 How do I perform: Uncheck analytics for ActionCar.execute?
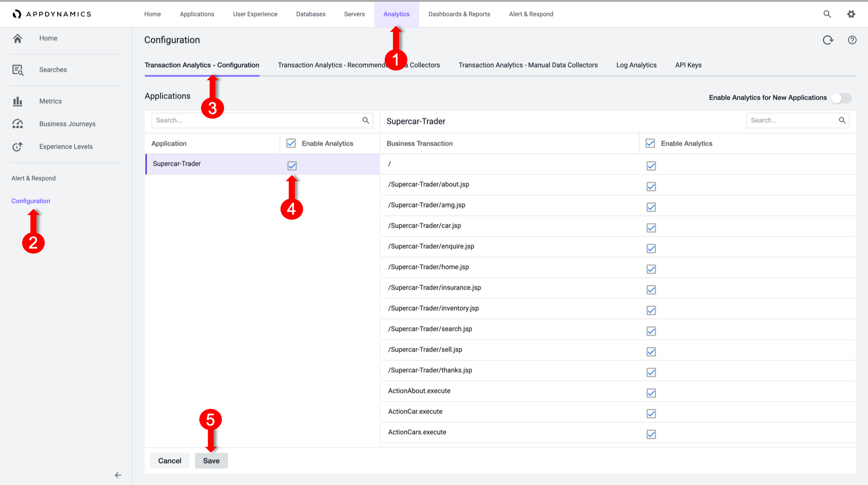[651, 413]
